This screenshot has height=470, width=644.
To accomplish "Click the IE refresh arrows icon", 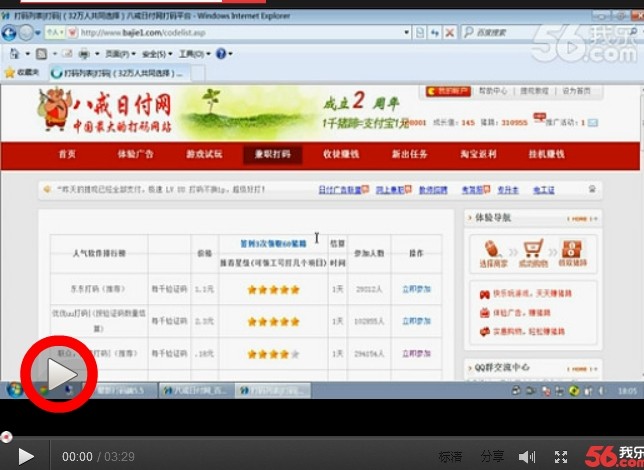I will pos(435,32).
